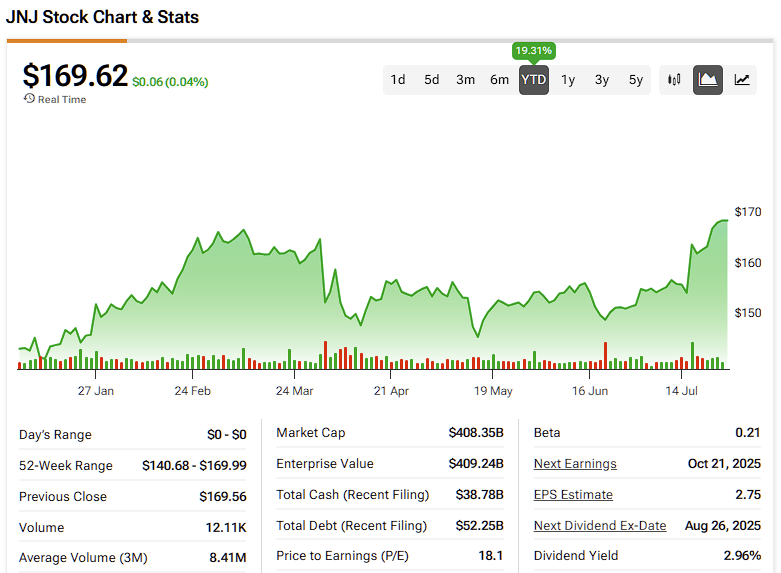781x573 pixels.
Task: Open the EPS Estimate link
Action: tap(573, 495)
